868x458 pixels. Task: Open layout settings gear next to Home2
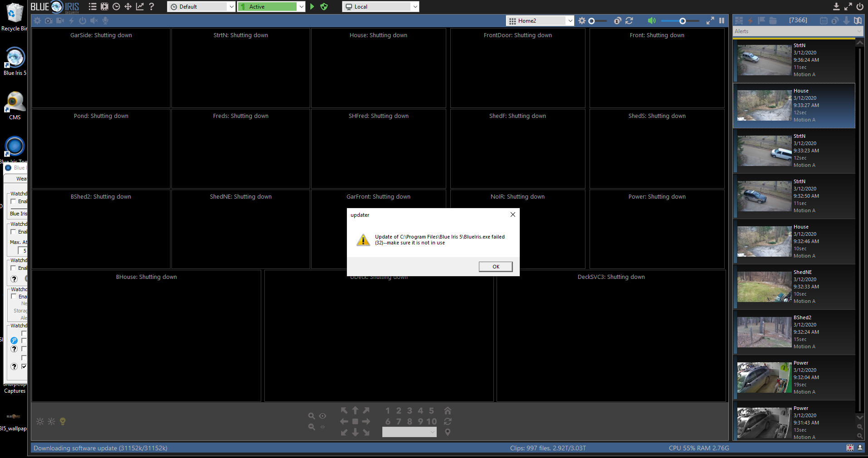pos(582,20)
